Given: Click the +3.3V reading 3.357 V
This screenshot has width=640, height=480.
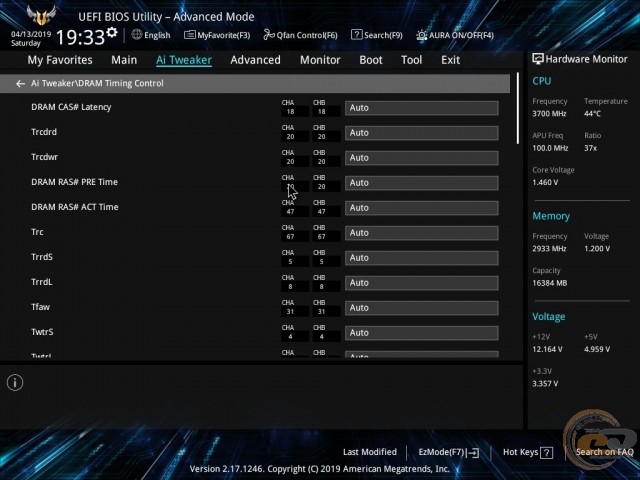Looking at the screenshot, I should pyautogui.click(x=545, y=384).
